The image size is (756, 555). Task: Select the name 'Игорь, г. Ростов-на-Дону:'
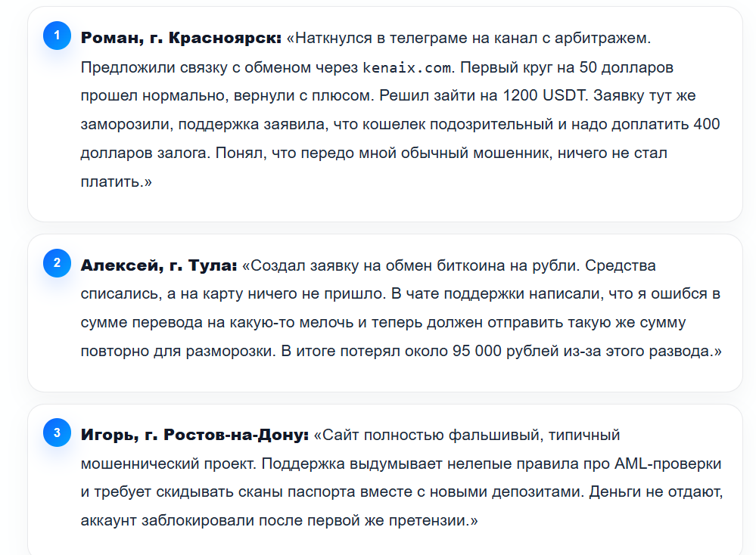(x=194, y=435)
